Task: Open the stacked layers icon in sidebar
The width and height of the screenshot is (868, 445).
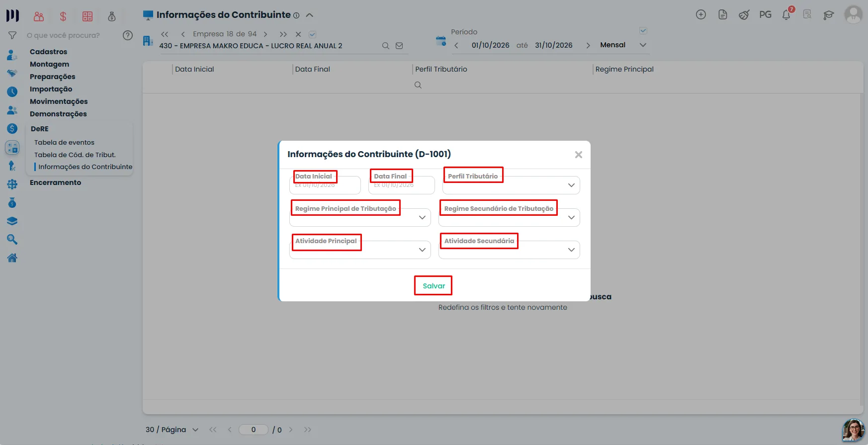Action: coord(12,221)
